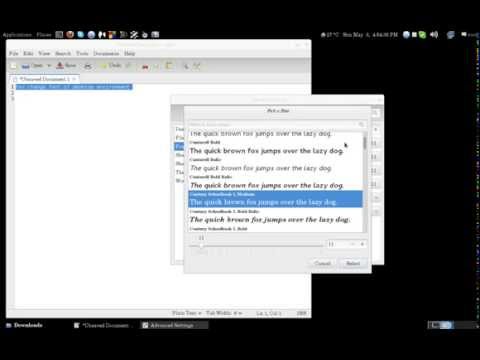Click Downloads in the bottom taskbar
Screen dimensions: 480x360
[x=25, y=325]
